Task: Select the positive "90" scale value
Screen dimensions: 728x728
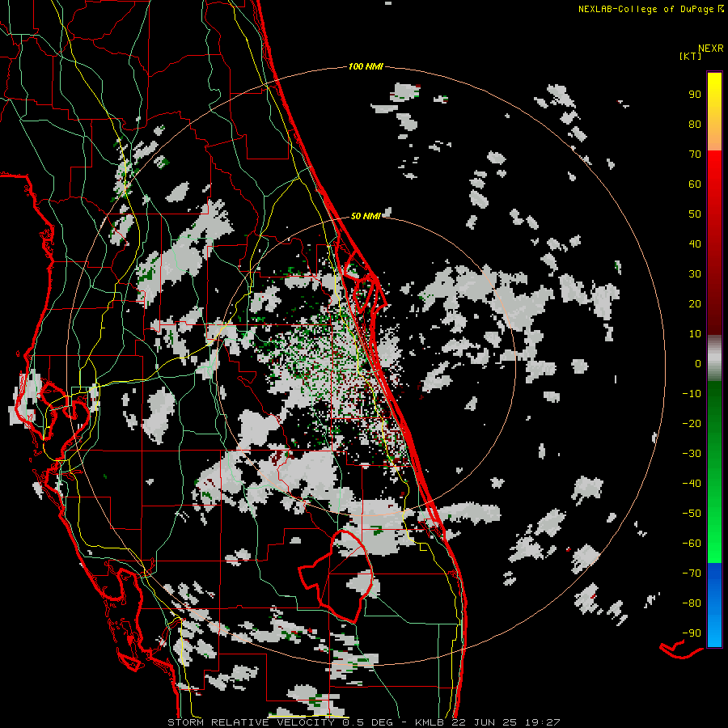Action: [x=695, y=95]
